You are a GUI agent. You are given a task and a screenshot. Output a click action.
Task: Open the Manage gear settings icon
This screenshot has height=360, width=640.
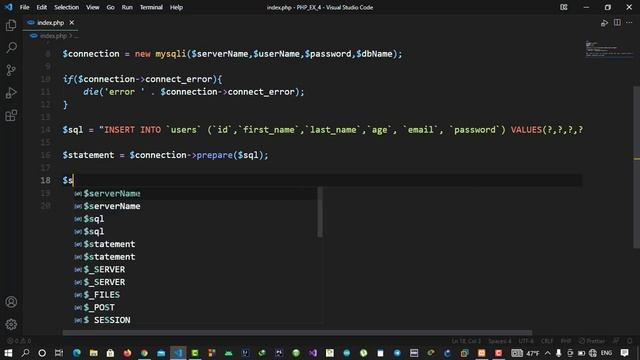click(11, 324)
